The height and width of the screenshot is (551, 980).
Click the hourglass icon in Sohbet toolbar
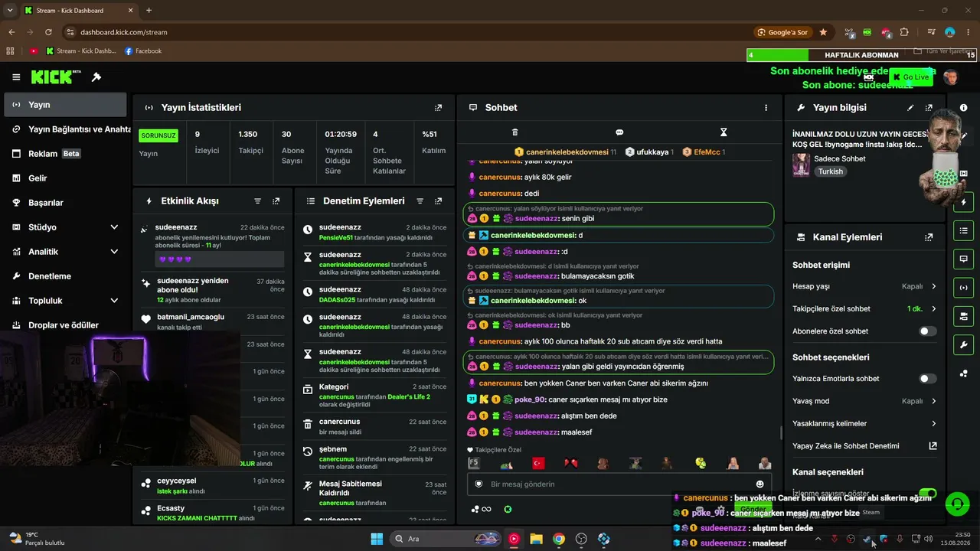[x=724, y=132]
